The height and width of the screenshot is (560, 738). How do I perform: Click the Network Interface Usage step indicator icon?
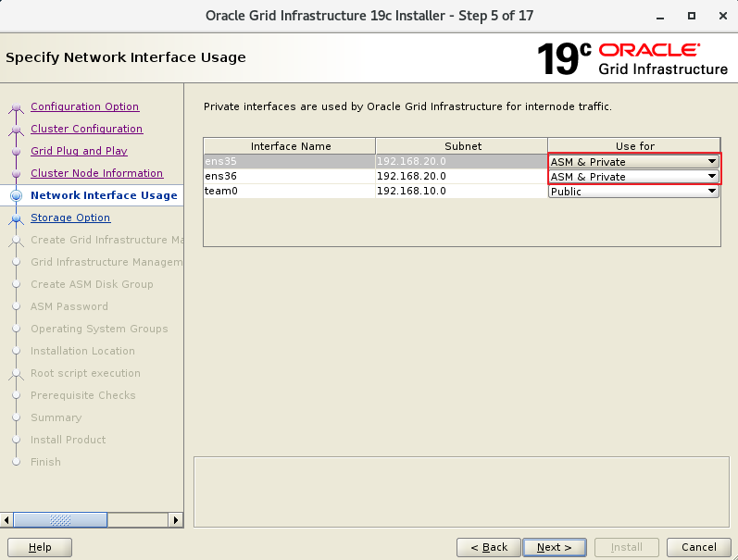pyautogui.click(x=16, y=196)
